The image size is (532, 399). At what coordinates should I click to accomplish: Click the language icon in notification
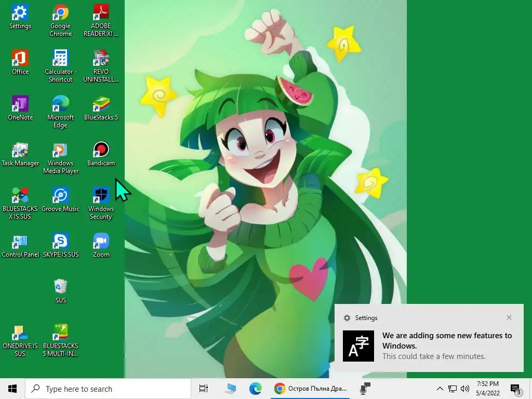[358, 346]
